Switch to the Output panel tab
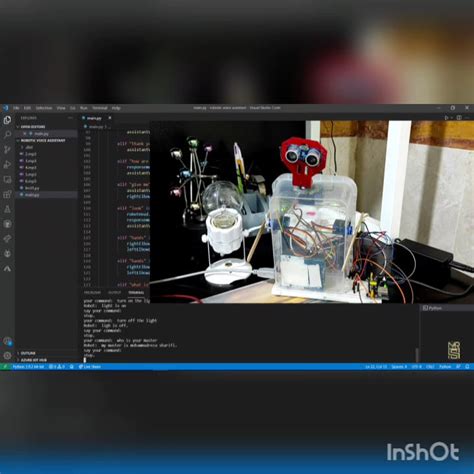 point(115,292)
